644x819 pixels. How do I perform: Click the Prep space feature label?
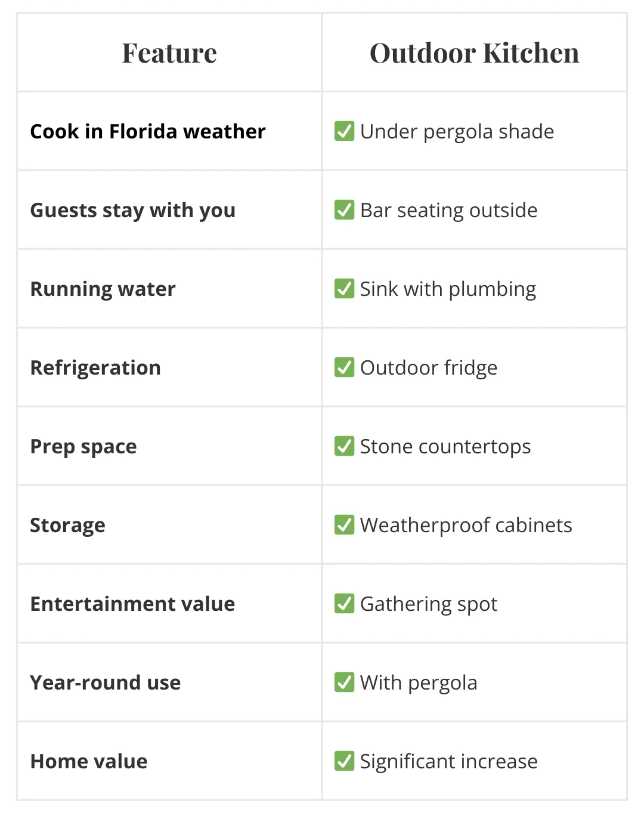(83, 446)
